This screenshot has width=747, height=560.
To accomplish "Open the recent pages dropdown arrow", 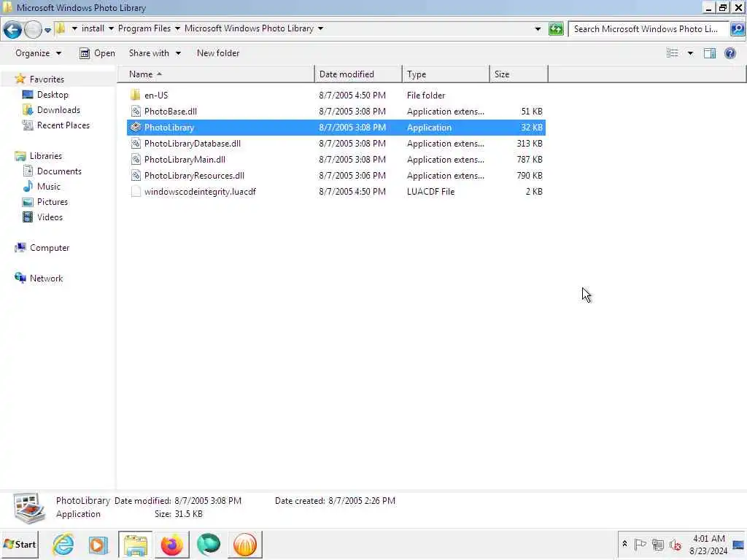I will click(x=47, y=30).
